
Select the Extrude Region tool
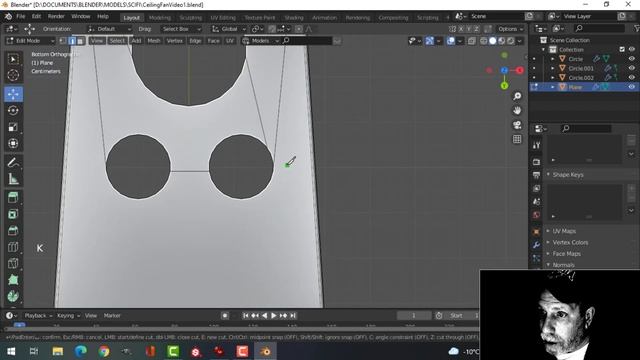tap(13, 198)
